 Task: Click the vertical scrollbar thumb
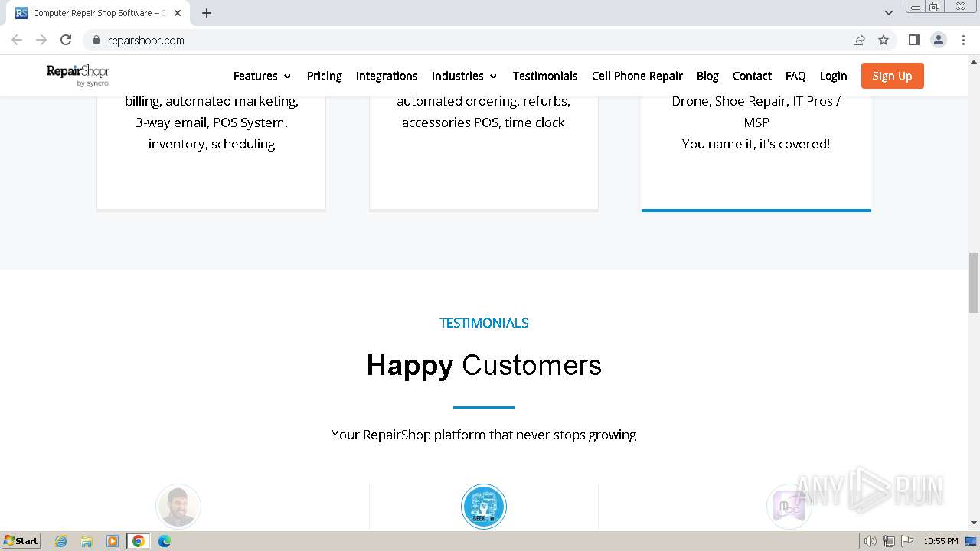pyautogui.click(x=974, y=282)
